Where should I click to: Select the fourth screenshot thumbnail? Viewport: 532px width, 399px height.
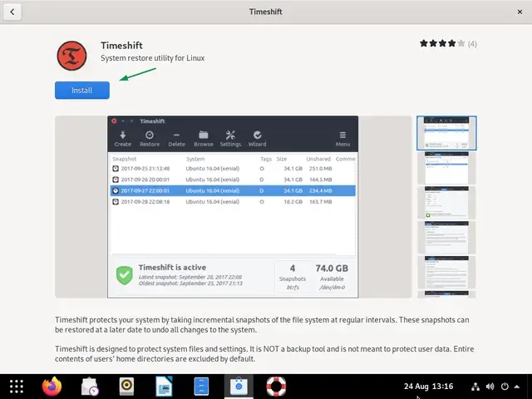pyautogui.click(x=446, y=238)
